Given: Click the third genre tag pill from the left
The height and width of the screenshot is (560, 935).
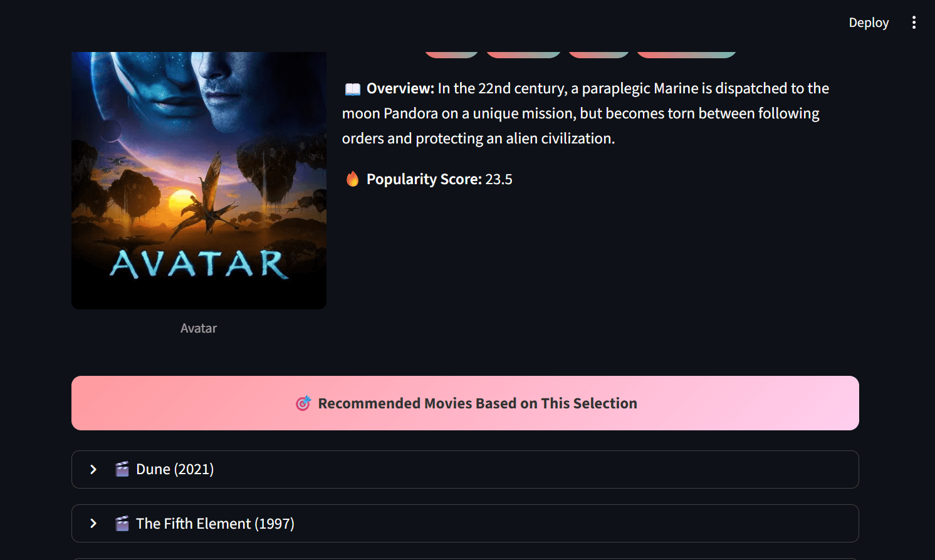Looking at the screenshot, I should [x=598, y=54].
